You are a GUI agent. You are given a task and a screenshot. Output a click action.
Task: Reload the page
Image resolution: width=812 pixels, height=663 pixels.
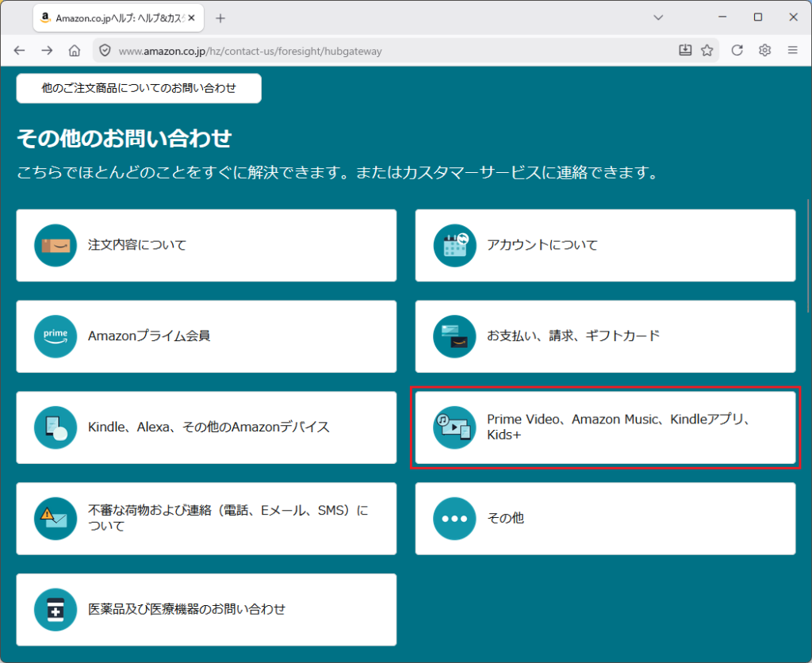coord(737,50)
